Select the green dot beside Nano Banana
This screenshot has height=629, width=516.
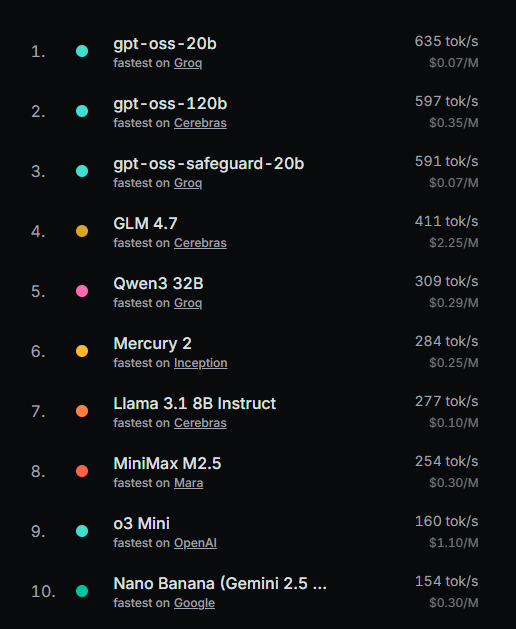coord(82,591)
